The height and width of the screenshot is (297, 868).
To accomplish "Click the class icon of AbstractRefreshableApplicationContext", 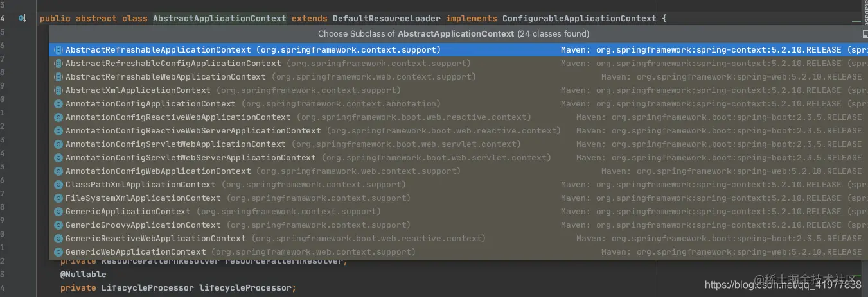I will point(58,49).
